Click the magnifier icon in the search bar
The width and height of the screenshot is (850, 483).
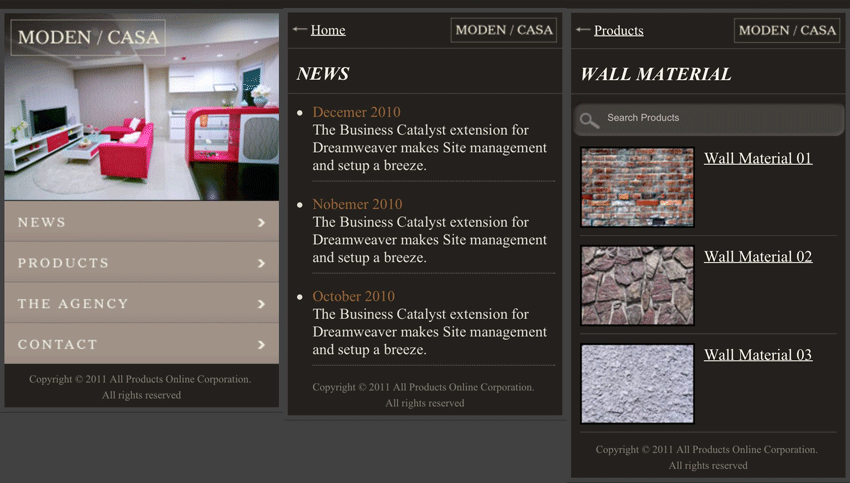tap(590, 120)
